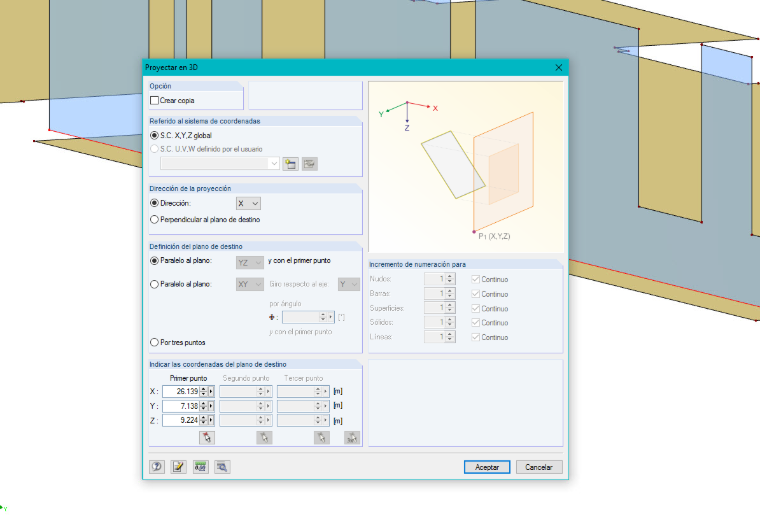Click the Y field showing 7.138
The height and width of the screenshot is (531, 760).
pyautogui.click(x=181, y=406)
